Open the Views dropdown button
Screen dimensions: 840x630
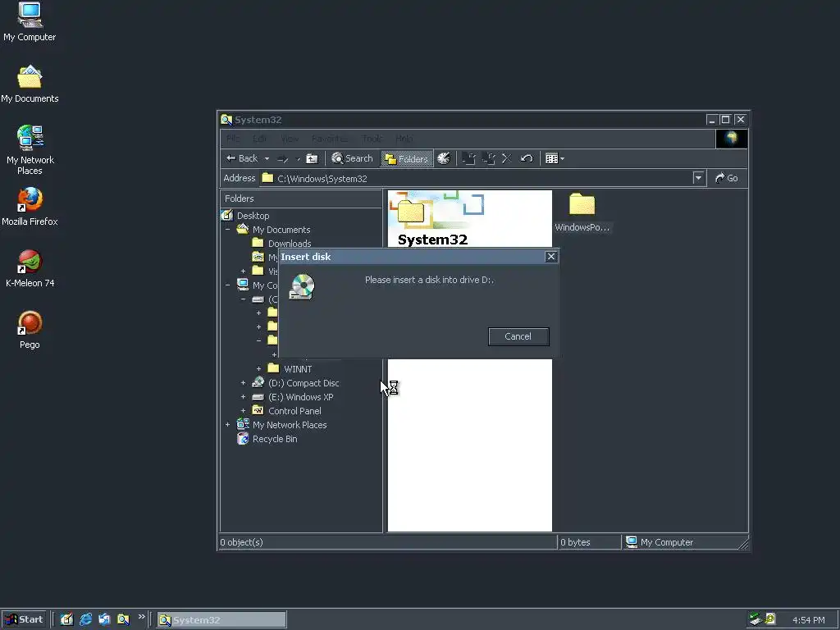pos(555,158)
